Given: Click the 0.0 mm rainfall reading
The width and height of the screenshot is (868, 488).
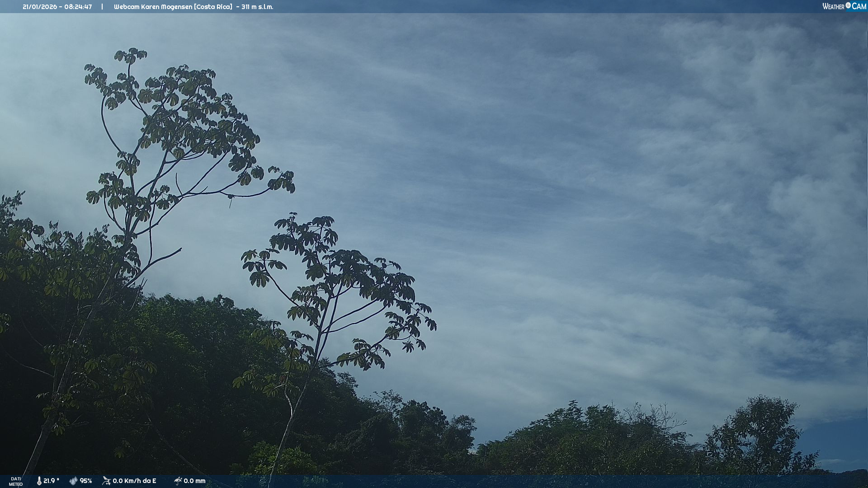Looking at the screenshot, I should pos(194,481).
